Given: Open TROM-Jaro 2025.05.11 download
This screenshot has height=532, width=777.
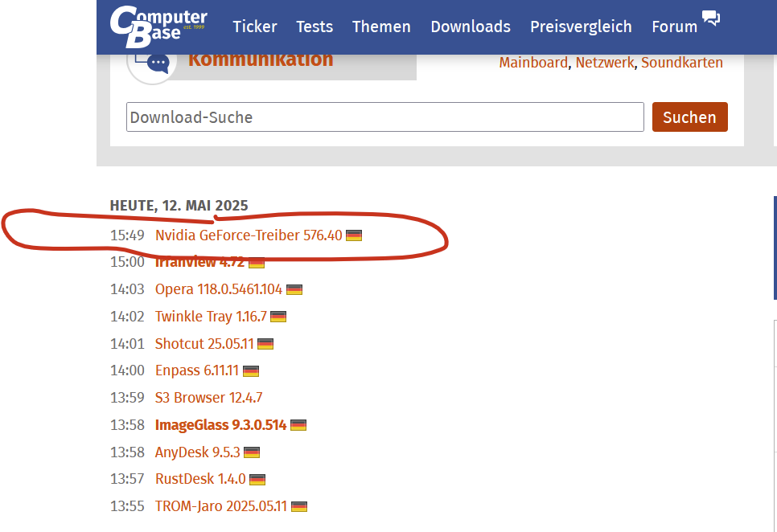Looking at the screenshot, I should pyautogui.click(x=221, y=505).
